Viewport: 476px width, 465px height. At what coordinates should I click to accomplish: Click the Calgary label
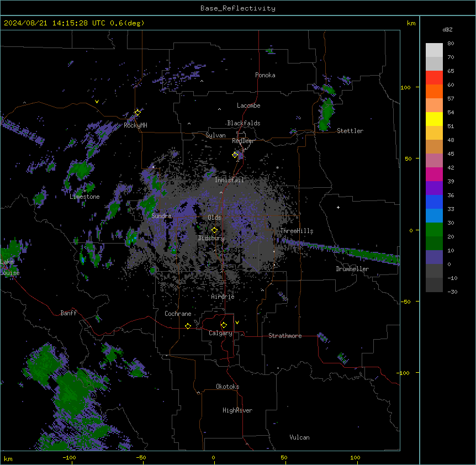pos(221,333)
